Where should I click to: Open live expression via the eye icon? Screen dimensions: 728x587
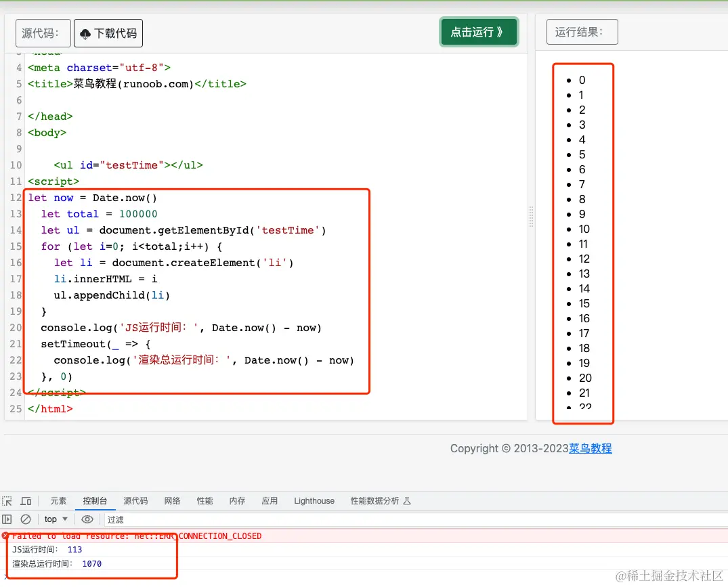click(87, 519)
